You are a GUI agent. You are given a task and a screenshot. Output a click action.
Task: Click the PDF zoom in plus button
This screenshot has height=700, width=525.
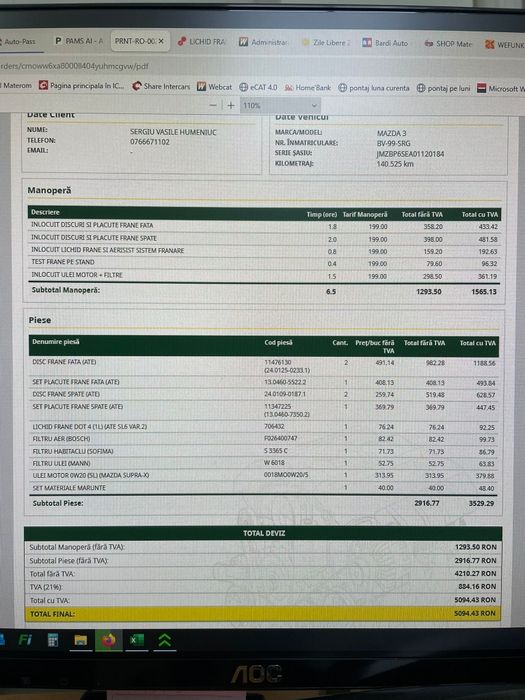click(x=231, y=105)
